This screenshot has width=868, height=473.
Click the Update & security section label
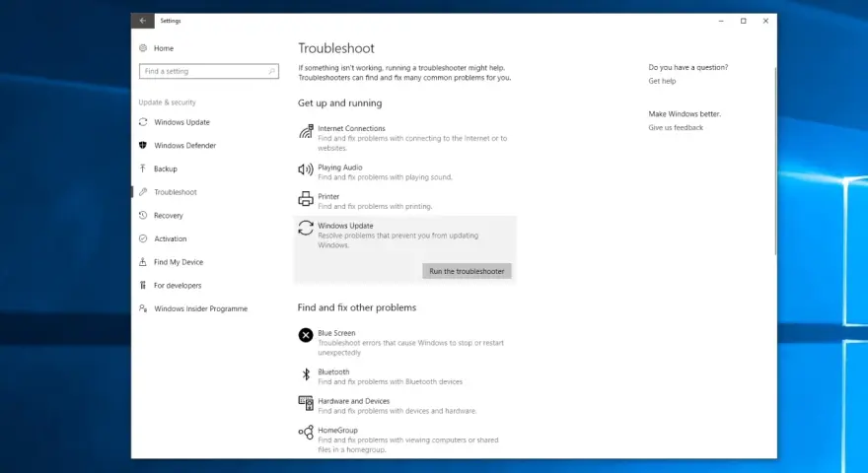click(x=167, y=102)
